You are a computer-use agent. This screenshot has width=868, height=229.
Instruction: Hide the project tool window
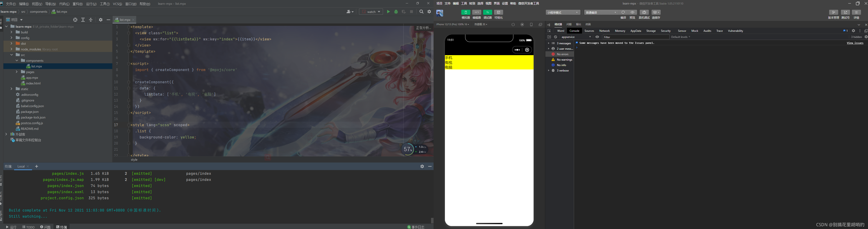coord(108,20)
